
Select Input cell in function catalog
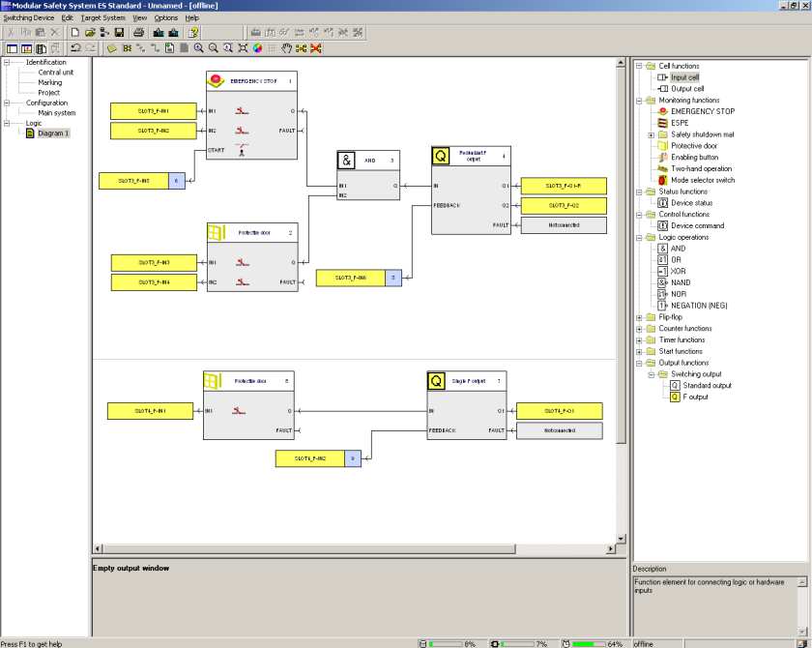684,77
